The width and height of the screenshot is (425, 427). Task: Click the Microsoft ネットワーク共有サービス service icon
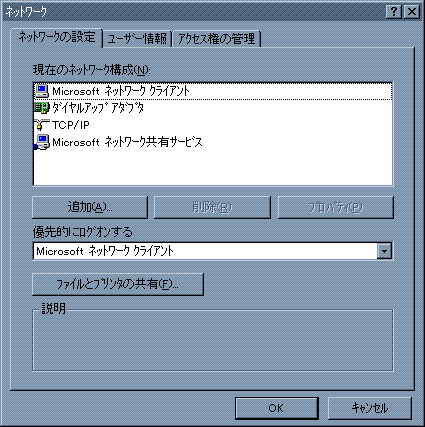[x=42, y=142]
